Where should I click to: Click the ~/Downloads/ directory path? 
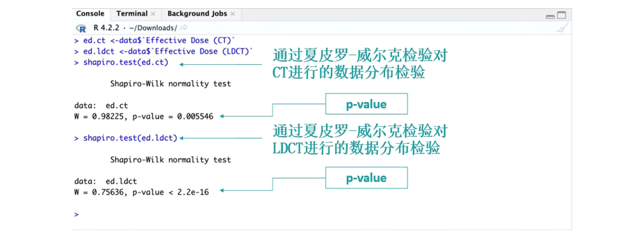tap(153, 28)
